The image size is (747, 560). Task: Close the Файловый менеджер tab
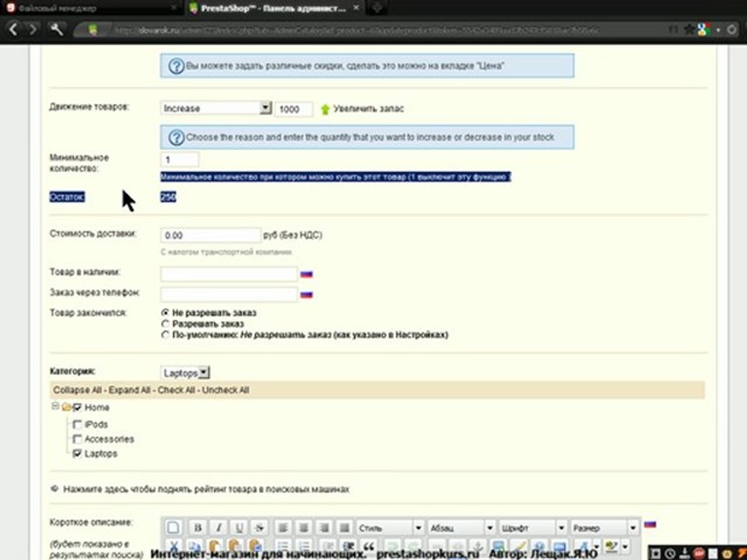(174, 9)
